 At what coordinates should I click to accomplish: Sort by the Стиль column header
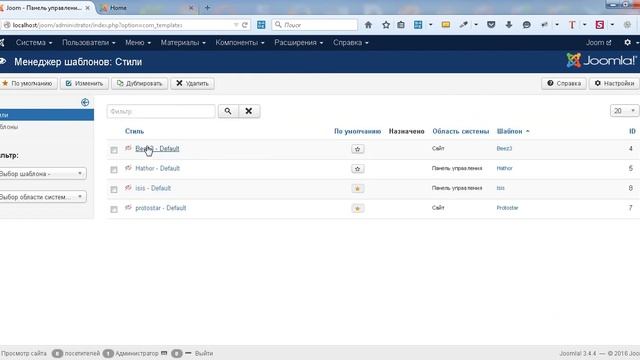[134, 131]
